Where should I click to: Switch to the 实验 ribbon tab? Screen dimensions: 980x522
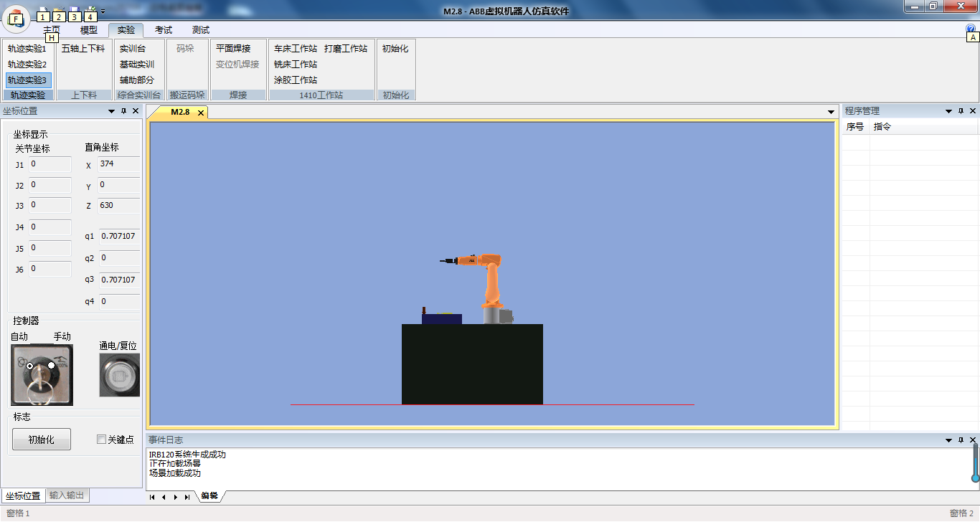click(126, 30)
